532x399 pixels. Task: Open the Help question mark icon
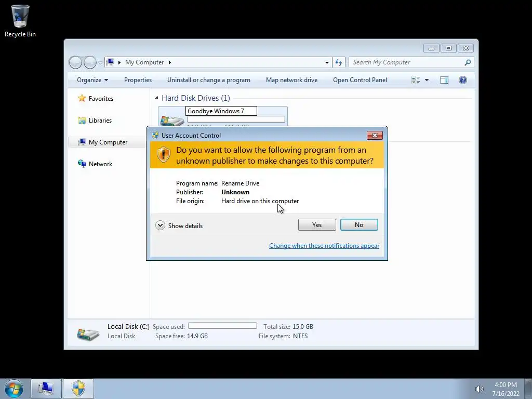point(463,80)
